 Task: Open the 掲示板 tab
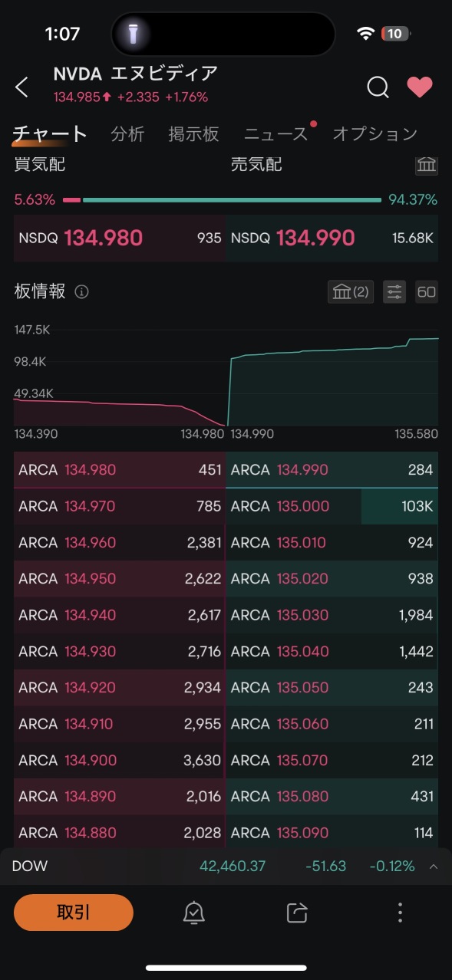193,134
